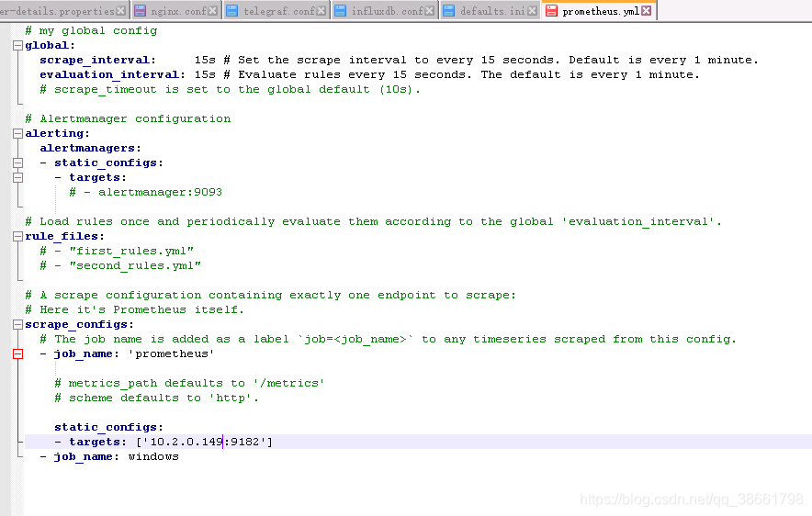Click the nginx.conf saved-file icon
The width and height of the screenshot is (812, 516).
[x=140, y=11]
